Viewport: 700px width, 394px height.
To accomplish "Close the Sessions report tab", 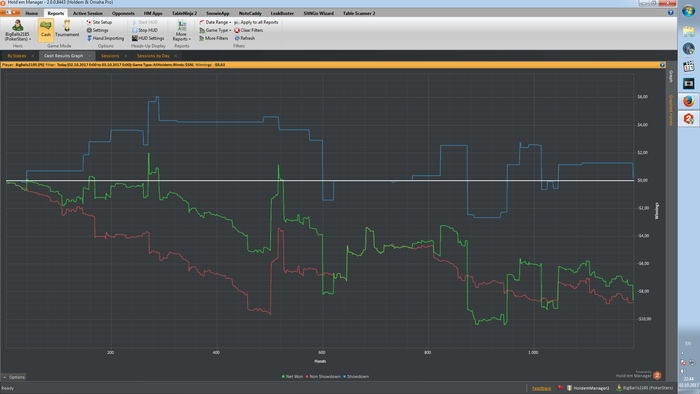I will point(125,56).
